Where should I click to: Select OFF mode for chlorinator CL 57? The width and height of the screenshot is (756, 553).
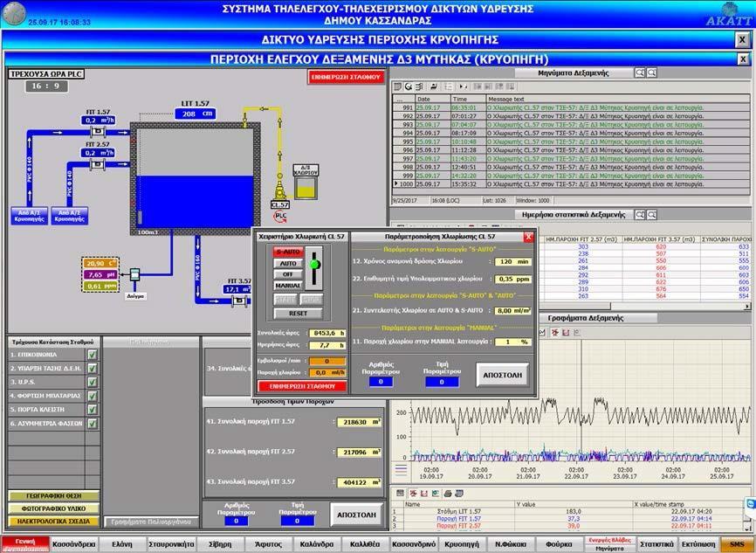coord(288,274)
